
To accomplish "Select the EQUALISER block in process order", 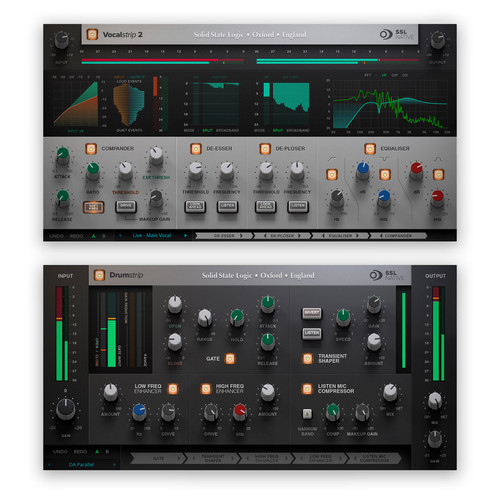I will click(x=340, y=236).
